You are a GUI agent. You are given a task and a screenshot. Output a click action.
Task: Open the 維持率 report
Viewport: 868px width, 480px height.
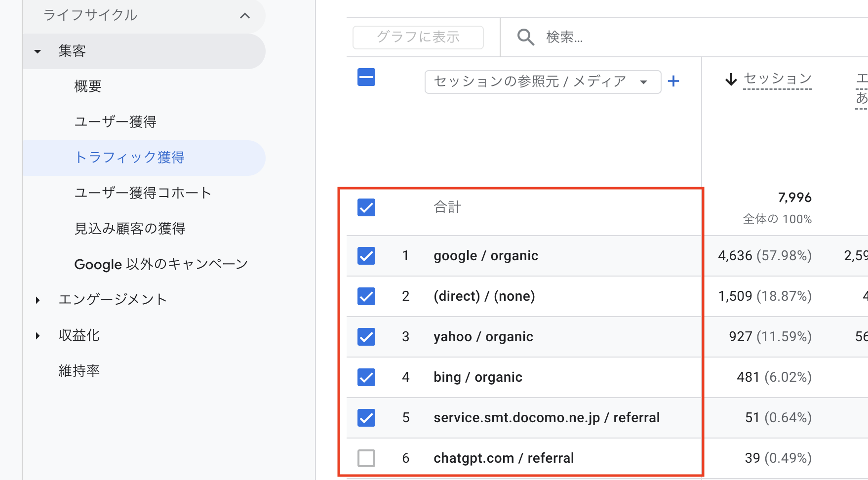[79, 371]
